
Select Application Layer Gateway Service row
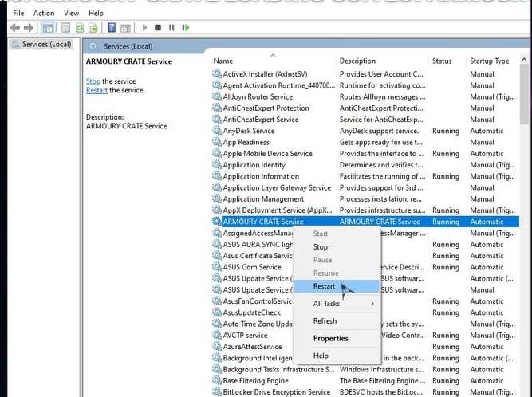click(x=365, y=187)
